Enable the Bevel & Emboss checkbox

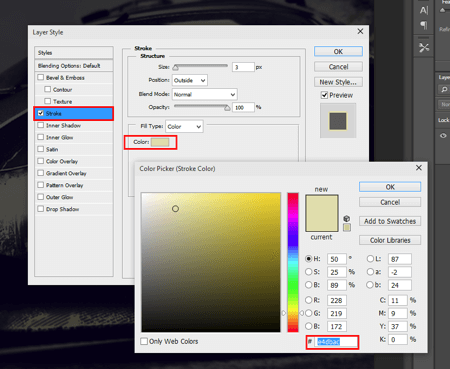coord(41,77)
